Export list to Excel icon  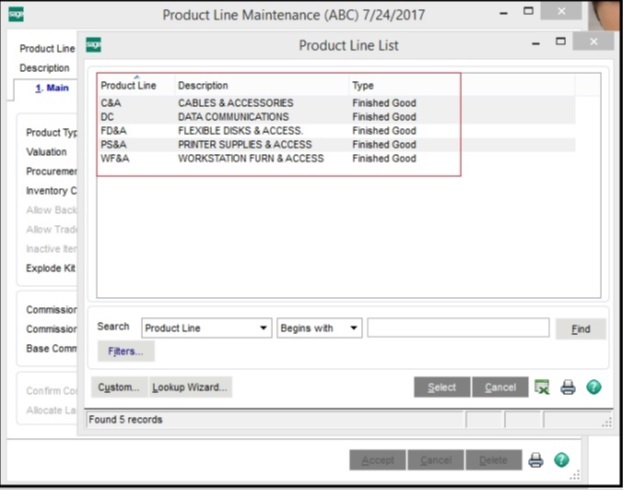542,387
